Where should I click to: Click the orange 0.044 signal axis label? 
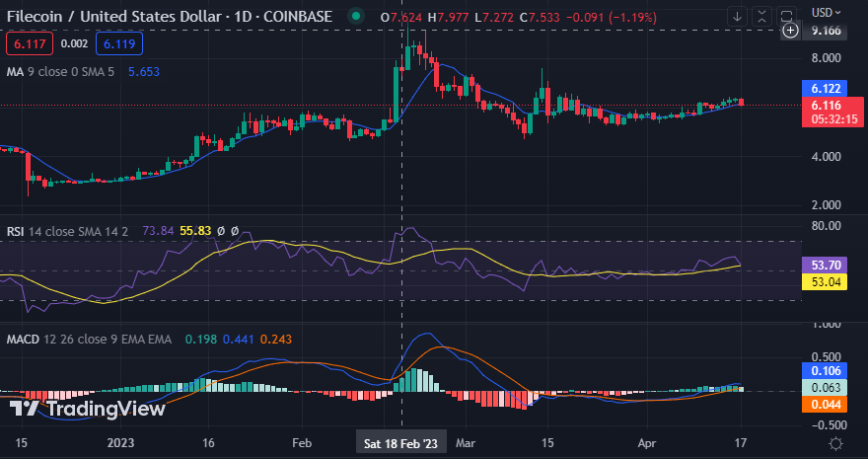(x=826, y=404)
